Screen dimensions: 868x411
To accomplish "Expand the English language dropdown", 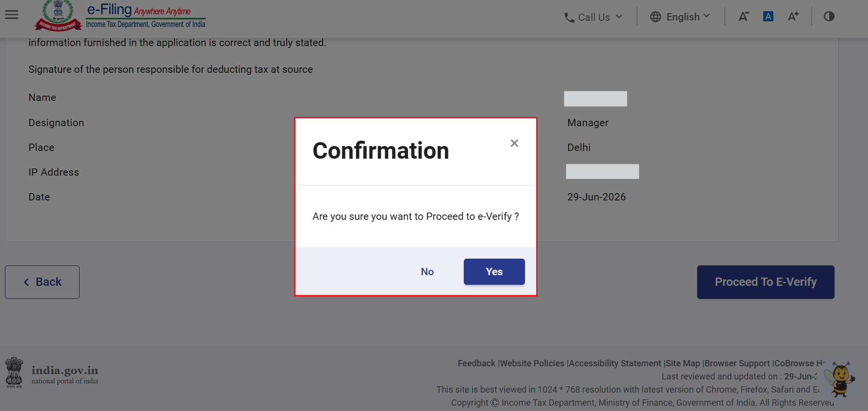I will (706, 16).
